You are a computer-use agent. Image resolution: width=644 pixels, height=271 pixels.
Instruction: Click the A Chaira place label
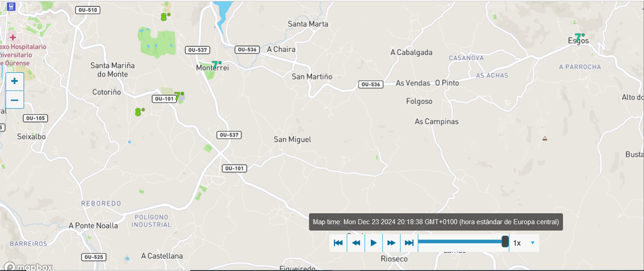[281, 49]
